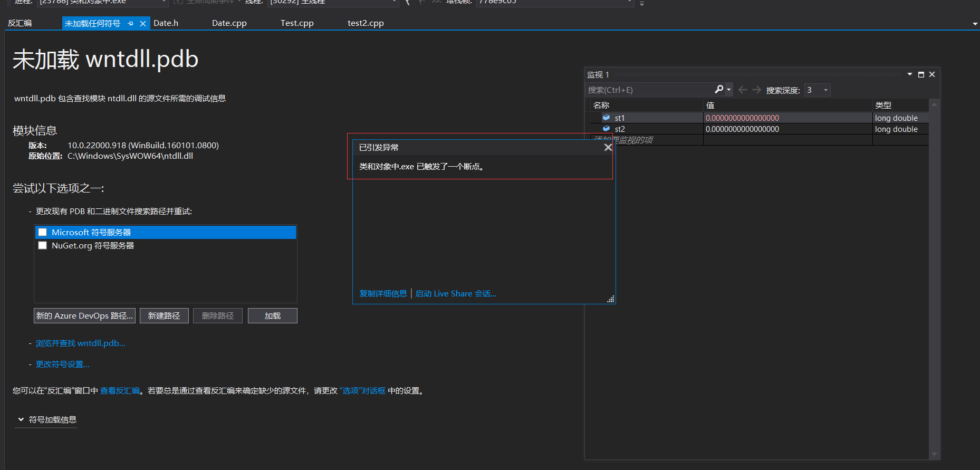This screenshot has width=980, height=470.
Task: Click the st2 variable cube icon
Action: pos(606,129)
